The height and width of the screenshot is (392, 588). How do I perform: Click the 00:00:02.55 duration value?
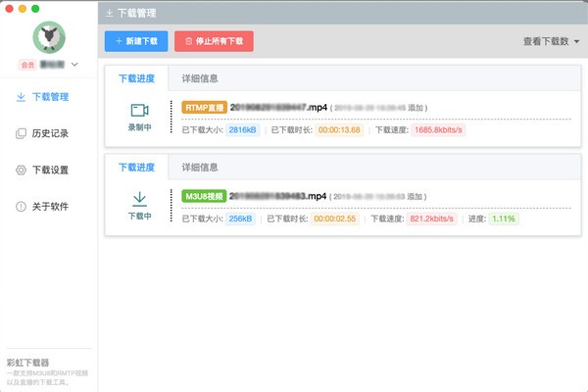pyautogui.click(x=334, y=219)
